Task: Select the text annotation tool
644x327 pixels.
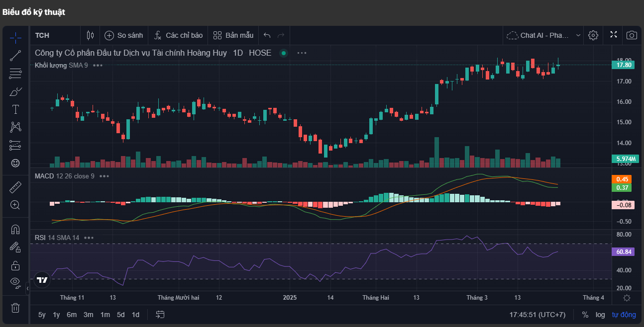Action: [x=15, y=109]
